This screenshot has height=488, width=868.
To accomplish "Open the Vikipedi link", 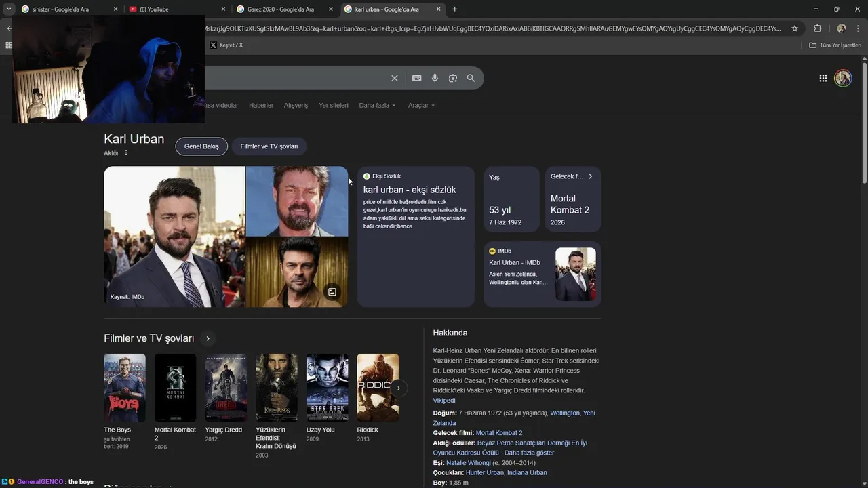I will [444, 401].
